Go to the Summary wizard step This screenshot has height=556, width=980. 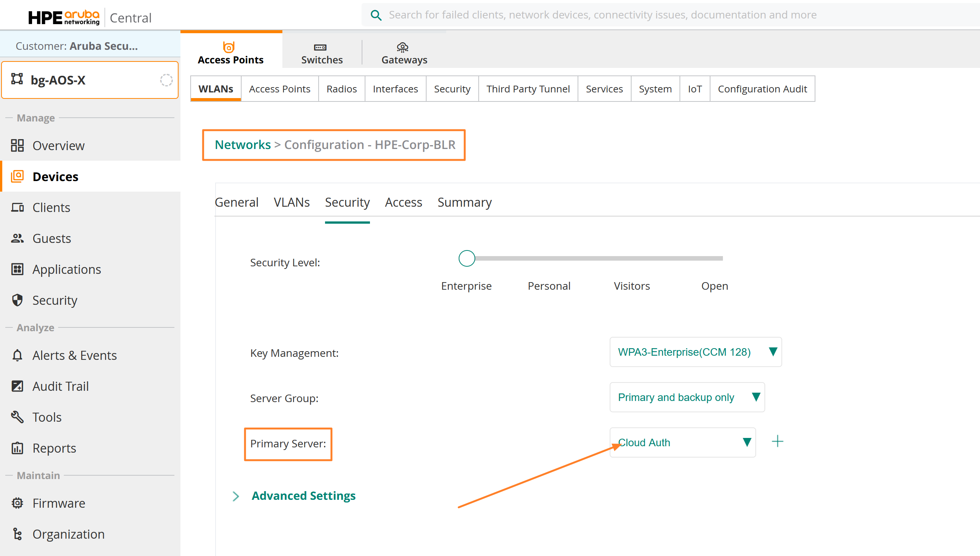click(x=465, y=202)
